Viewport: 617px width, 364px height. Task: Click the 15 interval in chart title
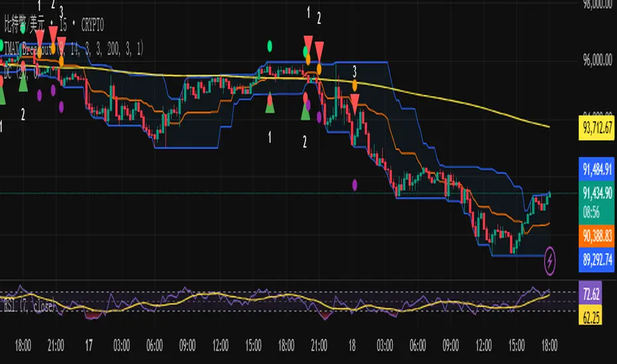coord(63,25)
